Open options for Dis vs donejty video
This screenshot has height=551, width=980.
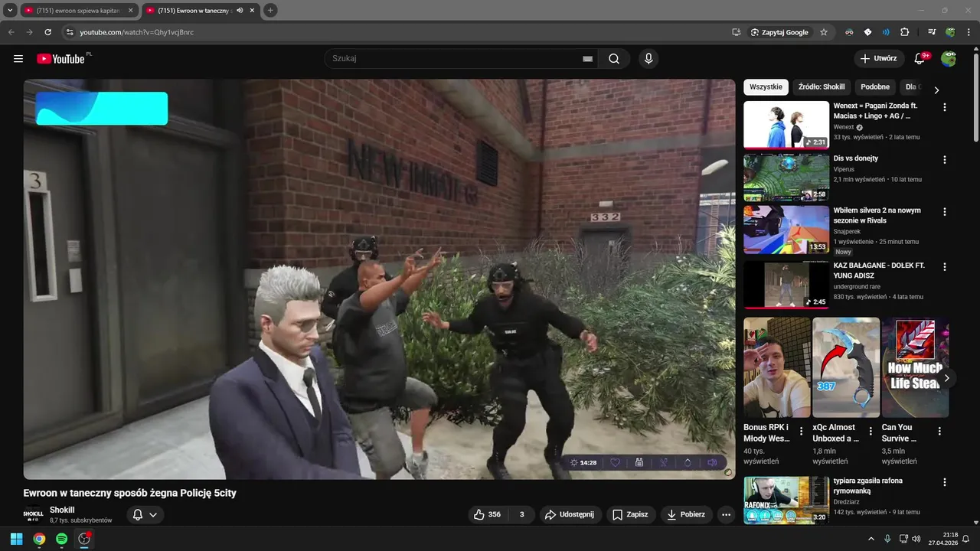click(944, 160)
